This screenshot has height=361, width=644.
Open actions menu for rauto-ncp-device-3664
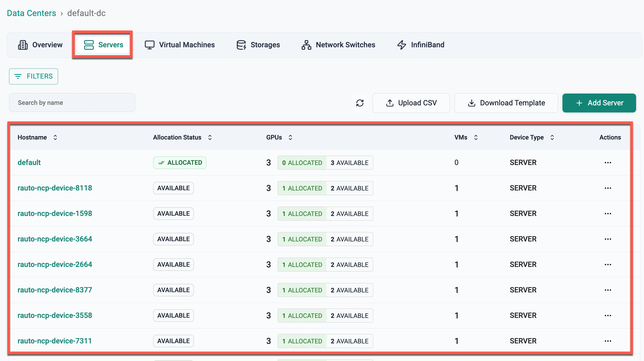pyautogui.click(x=608, y=239)
